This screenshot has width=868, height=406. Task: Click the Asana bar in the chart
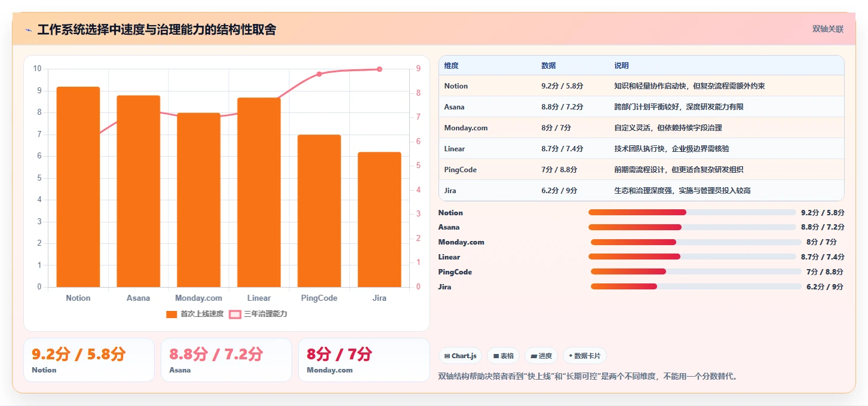(x=139, y=191)
